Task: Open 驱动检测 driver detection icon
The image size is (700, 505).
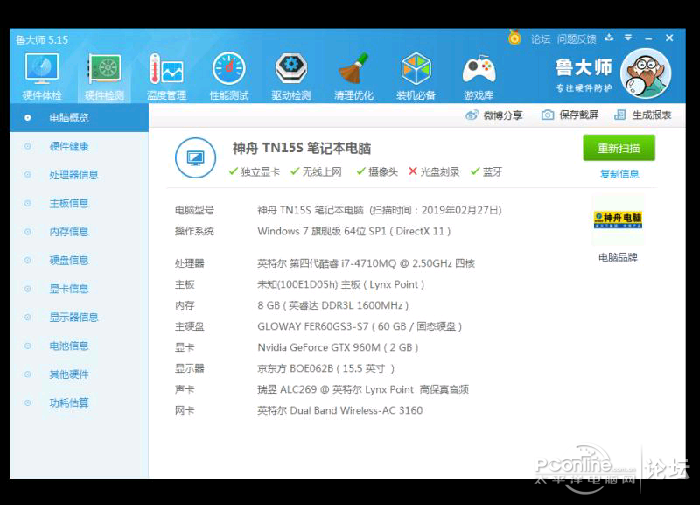Action: (291, 76)
